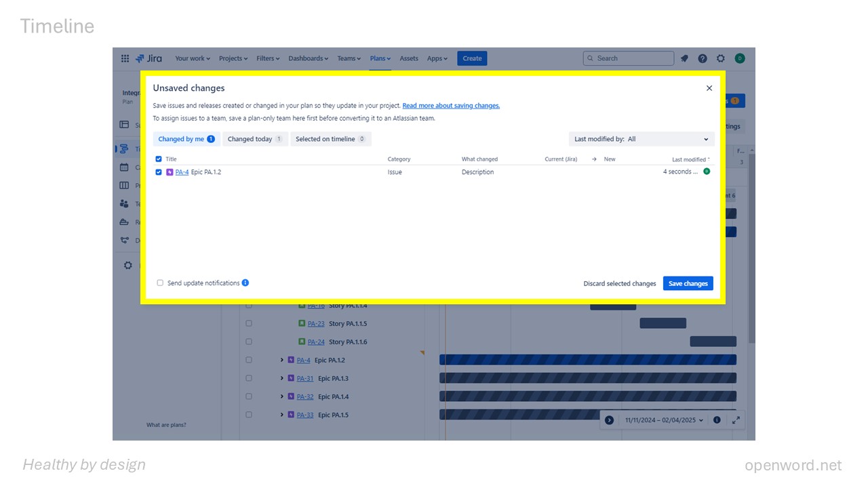The width and height of the screenshot is (868, 488).
Task: Open the Summary icon in plan sidebar
Action: click(x=124, y=125)
